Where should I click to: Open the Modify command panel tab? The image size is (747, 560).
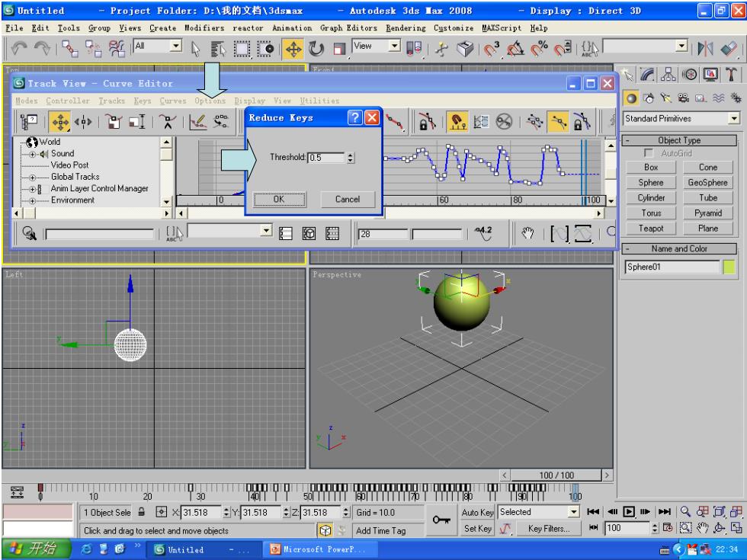[648, 75]
